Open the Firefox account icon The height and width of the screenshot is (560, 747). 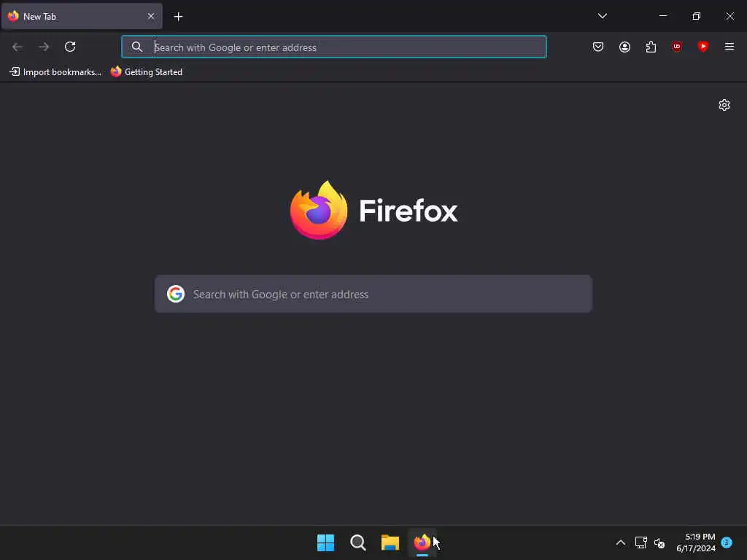[x=624, y=47]
